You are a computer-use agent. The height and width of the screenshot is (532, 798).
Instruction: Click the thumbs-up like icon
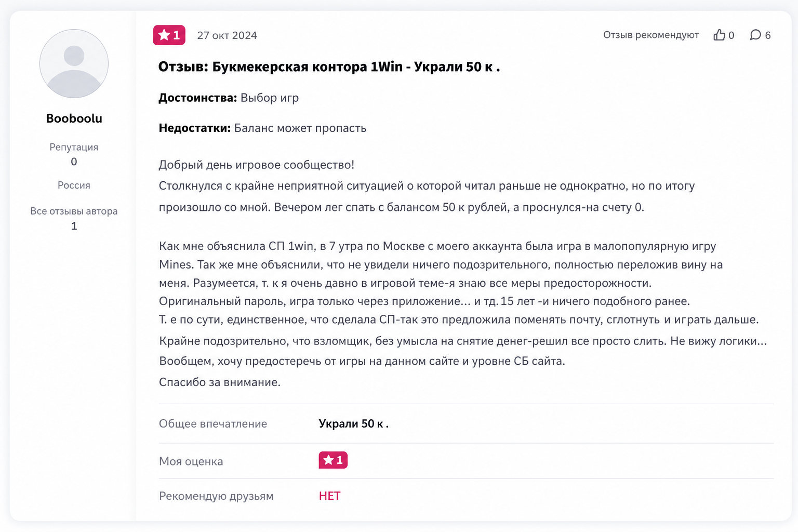[x=719, y=35]
